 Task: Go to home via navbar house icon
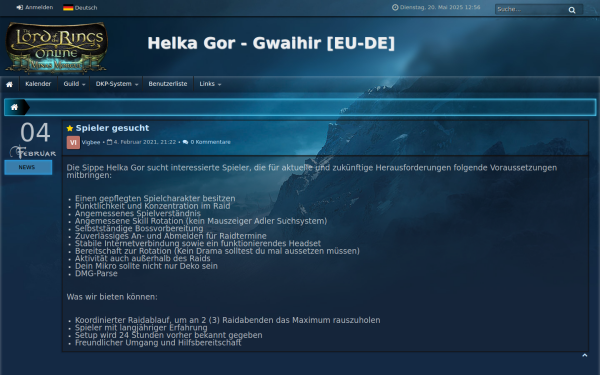[x=9, y=84]
